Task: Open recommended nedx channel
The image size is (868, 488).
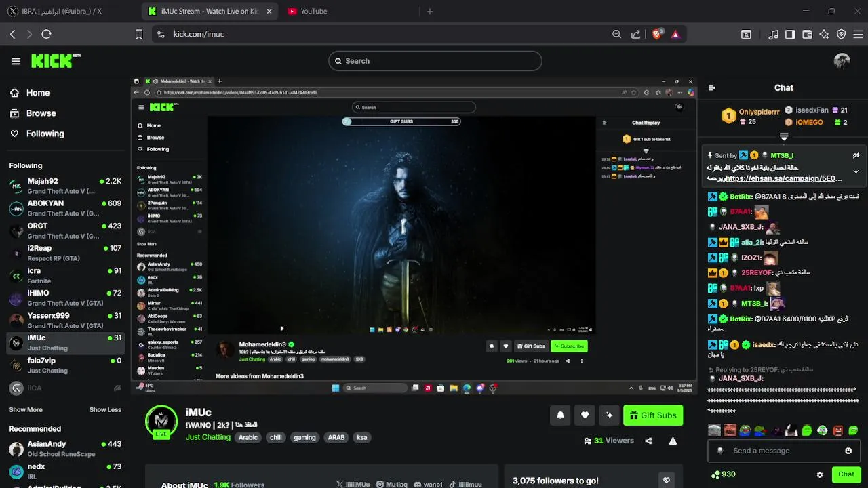Action: (x=65, y=471)
